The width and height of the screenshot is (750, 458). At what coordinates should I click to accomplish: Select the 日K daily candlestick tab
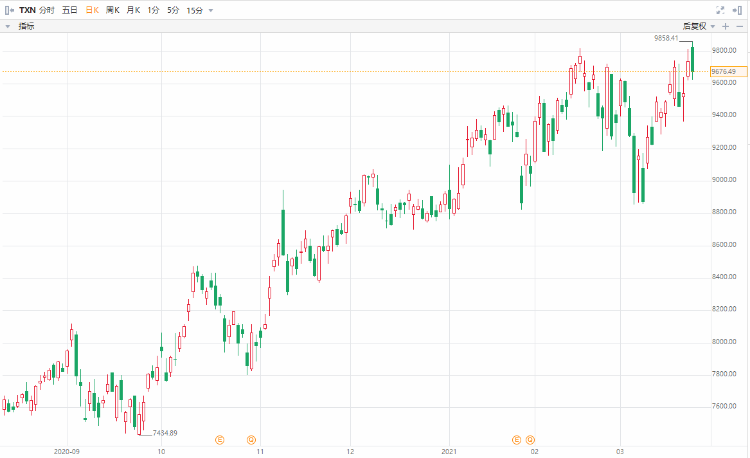[92, 9]
